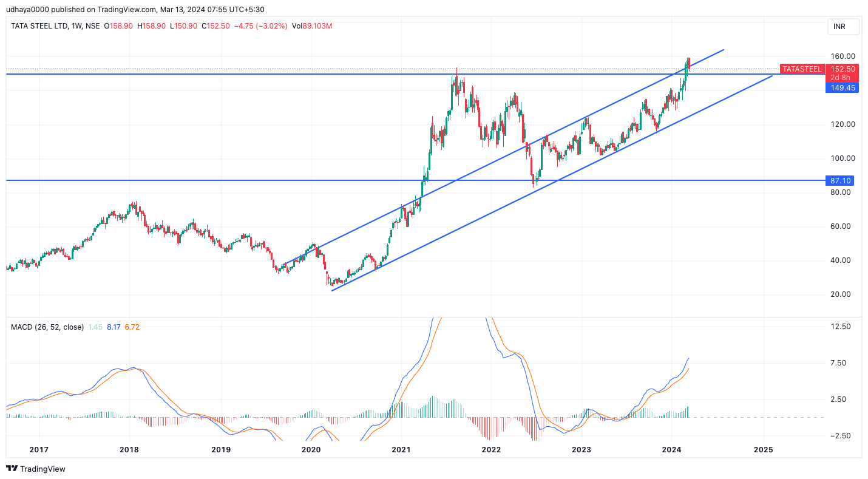Viewport: 868px width, 479px height.
Task: Click the 2023 label on time axis
Action: (581, 450)
